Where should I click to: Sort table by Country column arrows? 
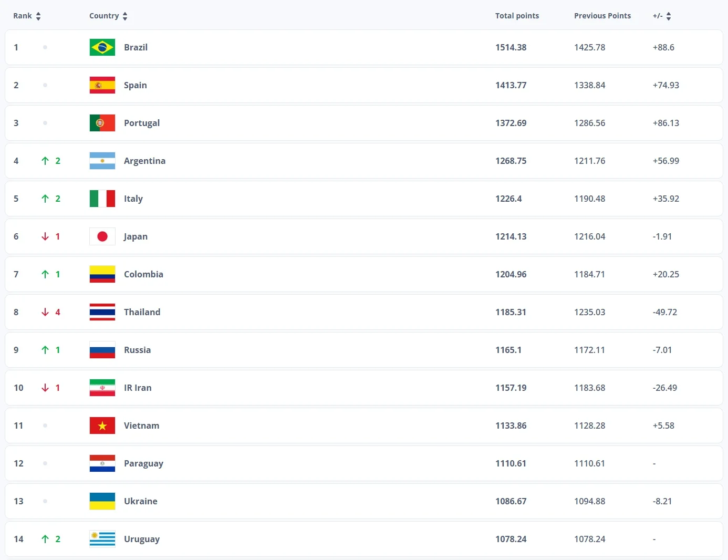[125, 16]
